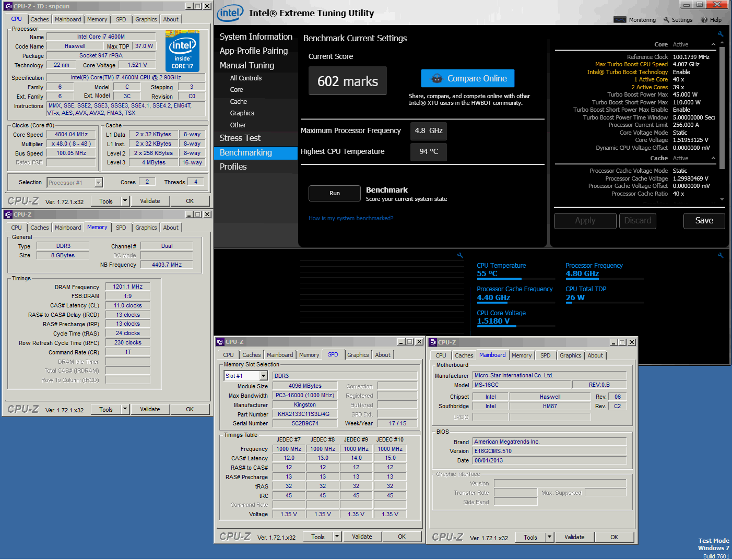This screenshot has height=560, width=732.
Task: Open the Processor #1 selection dropdown
Action: point(98,183)
